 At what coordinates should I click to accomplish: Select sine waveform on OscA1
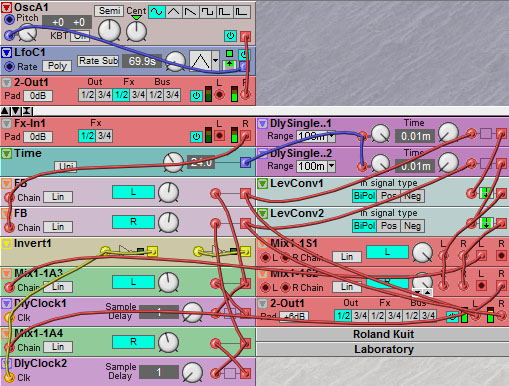click(x=157, y=12)
